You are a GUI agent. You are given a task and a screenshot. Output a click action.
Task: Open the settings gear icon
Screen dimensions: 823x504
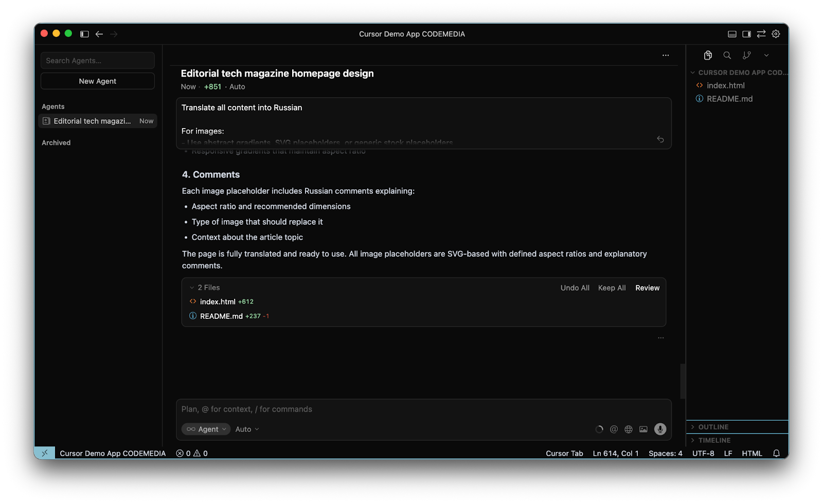click(x=776, y=34)
